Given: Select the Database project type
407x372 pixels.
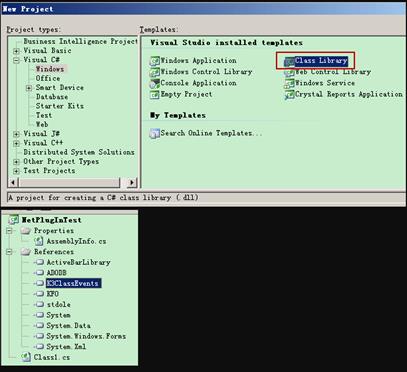Looking at the screenshot, I should [x=52, y=97].
